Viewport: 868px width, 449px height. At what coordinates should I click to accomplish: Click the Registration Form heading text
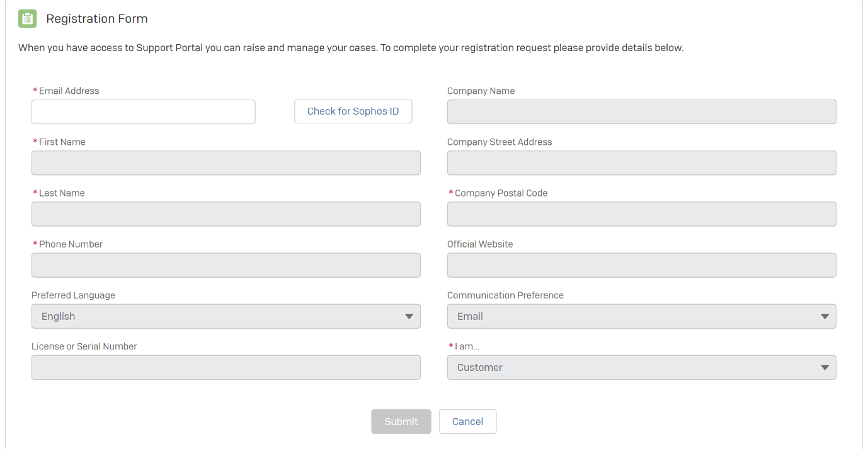[96, 18]
